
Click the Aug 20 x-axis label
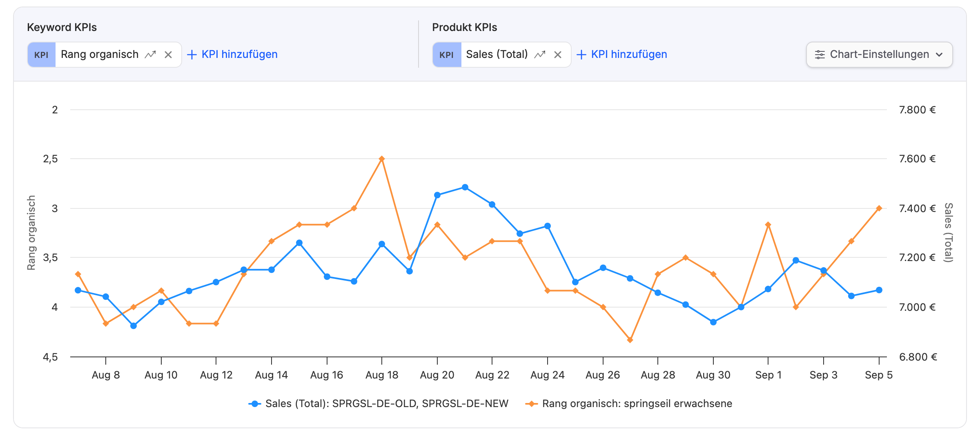[x=437, y=375]
